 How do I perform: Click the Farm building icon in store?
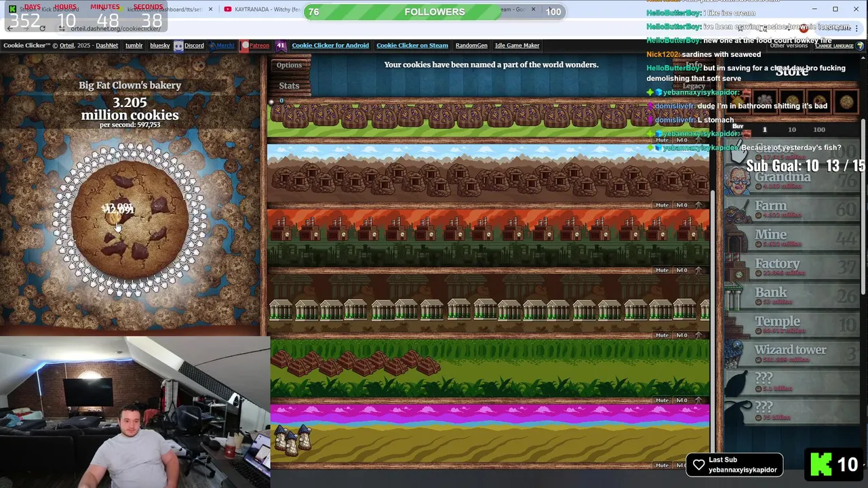coord(738,210)
